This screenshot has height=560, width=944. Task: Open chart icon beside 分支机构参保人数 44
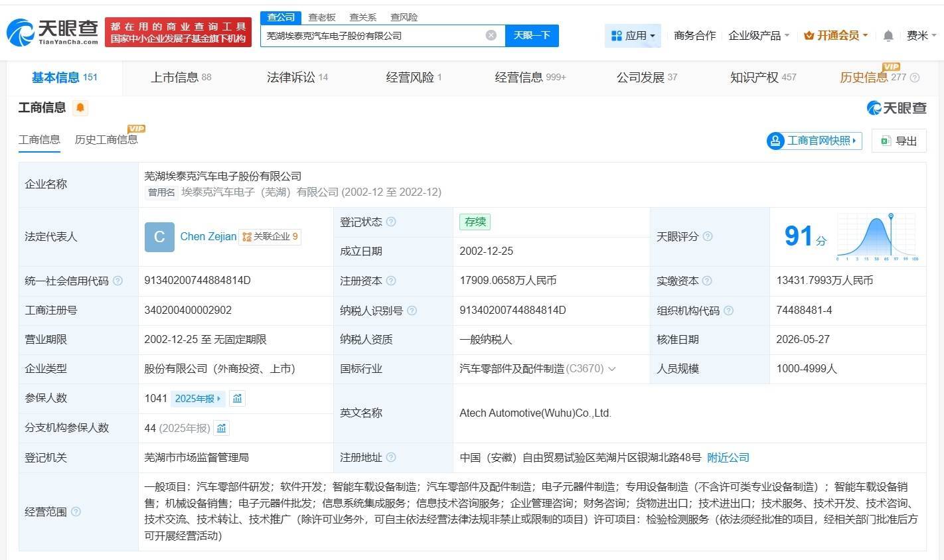(x=222, y=428)
